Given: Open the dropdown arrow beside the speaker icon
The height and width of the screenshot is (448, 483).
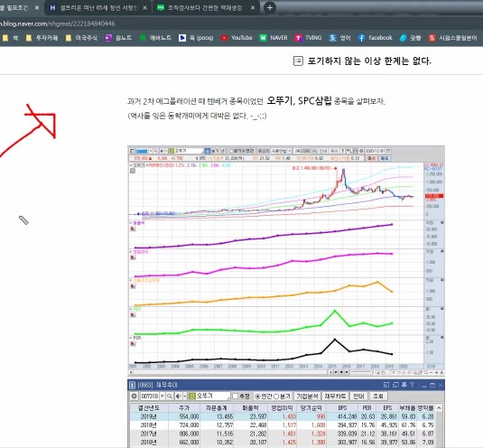Looking at the screenshot, I should [x=184, y=396].
